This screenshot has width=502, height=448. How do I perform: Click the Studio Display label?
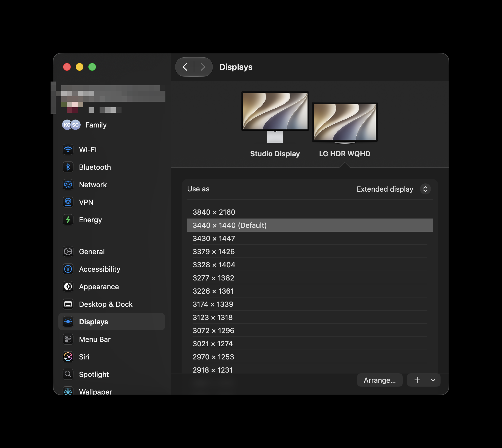(275, 154)
